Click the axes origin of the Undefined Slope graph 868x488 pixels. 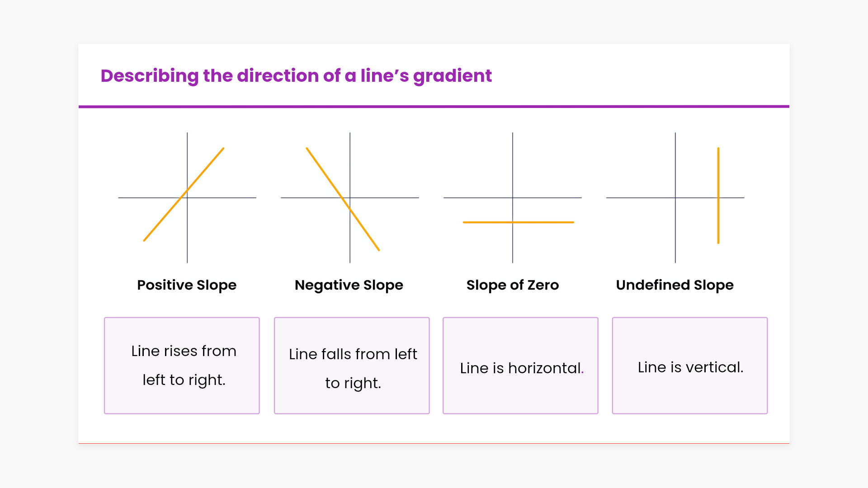675,197
